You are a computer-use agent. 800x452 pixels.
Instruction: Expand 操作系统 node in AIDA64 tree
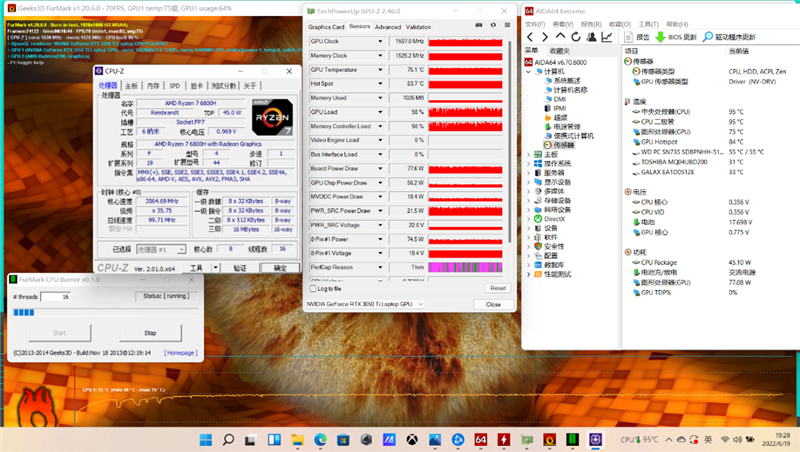(x=529, y=164)
